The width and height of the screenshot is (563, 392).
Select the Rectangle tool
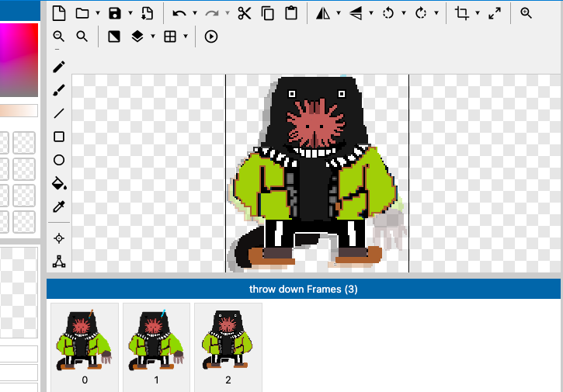59,137
